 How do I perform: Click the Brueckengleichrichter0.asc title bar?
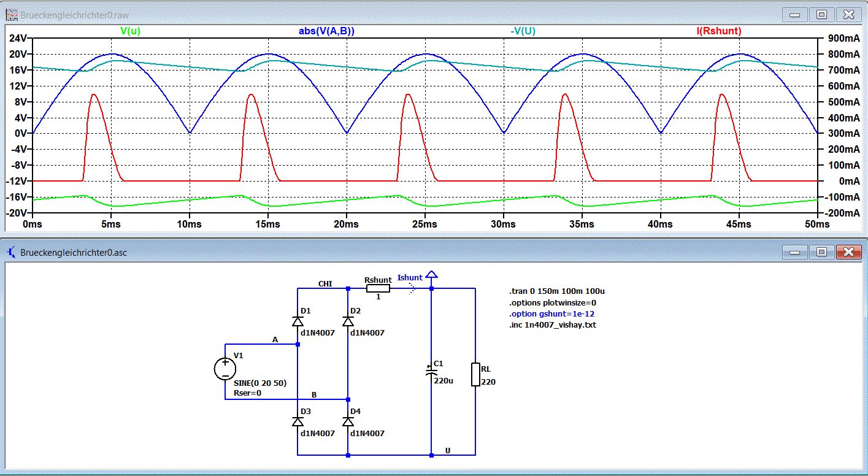click(434, 251)
